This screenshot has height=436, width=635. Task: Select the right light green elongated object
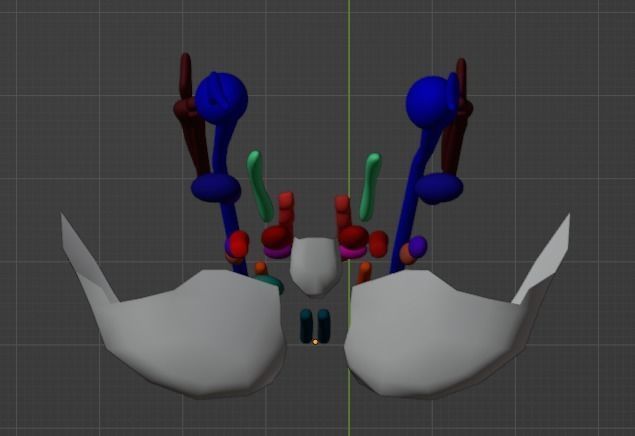(370, 186)
